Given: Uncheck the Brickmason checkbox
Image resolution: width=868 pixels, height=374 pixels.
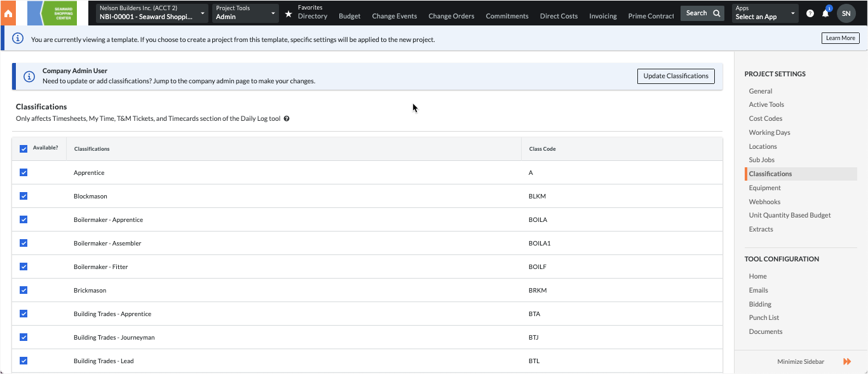Looking at the screenshot, I should (24, 290).
